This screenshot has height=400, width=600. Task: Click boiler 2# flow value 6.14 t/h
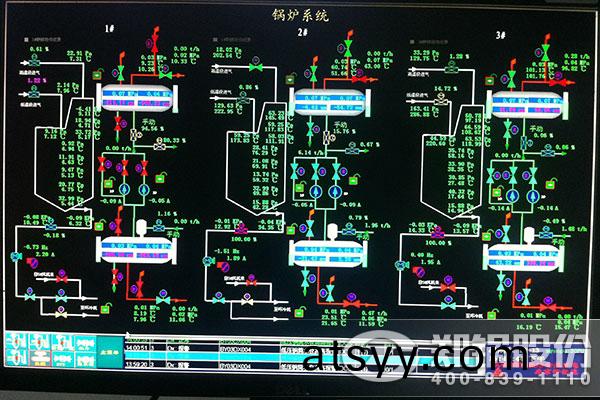(311, 152)
